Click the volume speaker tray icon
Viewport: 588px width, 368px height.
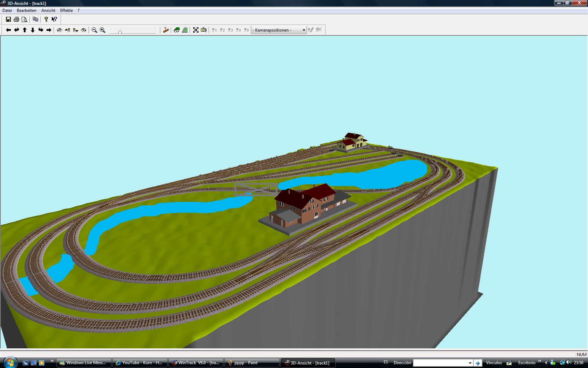(x=569, y=363)
